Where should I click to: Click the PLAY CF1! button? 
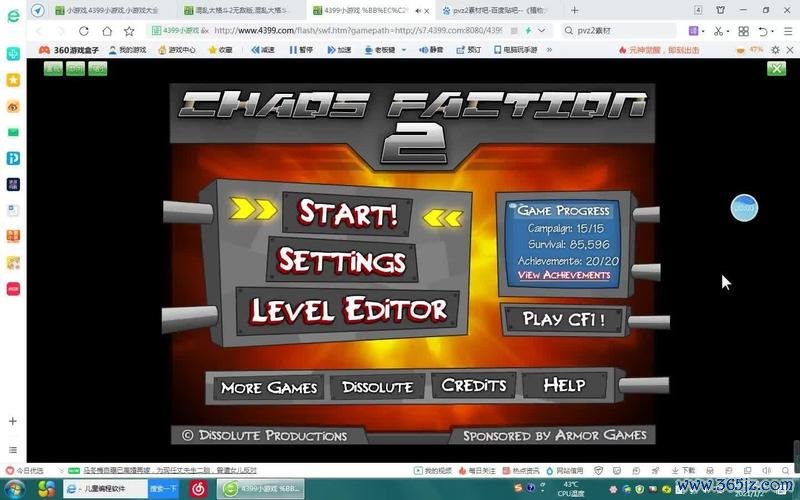563,320
